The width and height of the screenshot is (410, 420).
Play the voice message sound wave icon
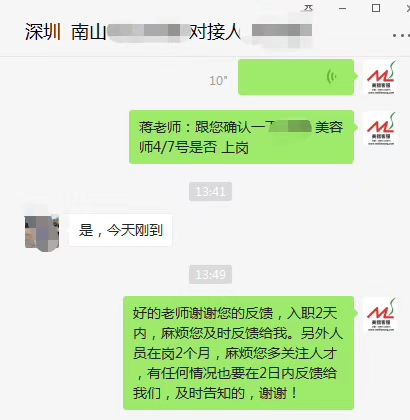coord(332,77)
